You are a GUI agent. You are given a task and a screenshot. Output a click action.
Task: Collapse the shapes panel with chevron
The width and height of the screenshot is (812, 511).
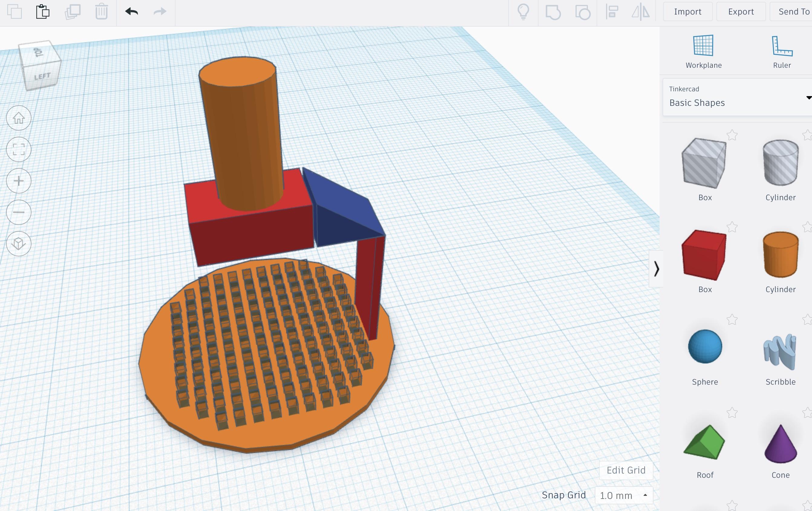[656, 269]
